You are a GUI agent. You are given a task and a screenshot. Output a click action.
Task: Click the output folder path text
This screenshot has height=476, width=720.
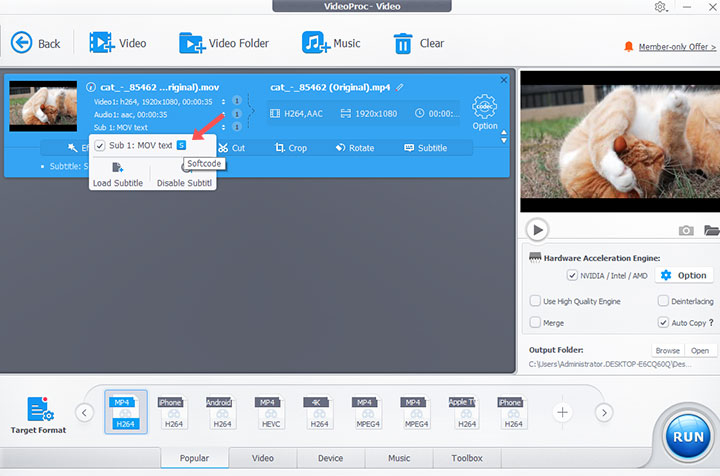point(610,364)
